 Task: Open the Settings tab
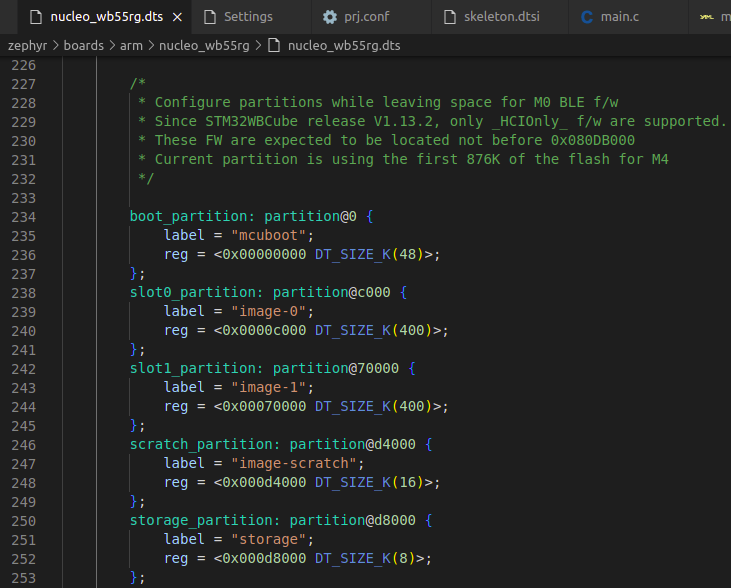(x=251, y=17)
